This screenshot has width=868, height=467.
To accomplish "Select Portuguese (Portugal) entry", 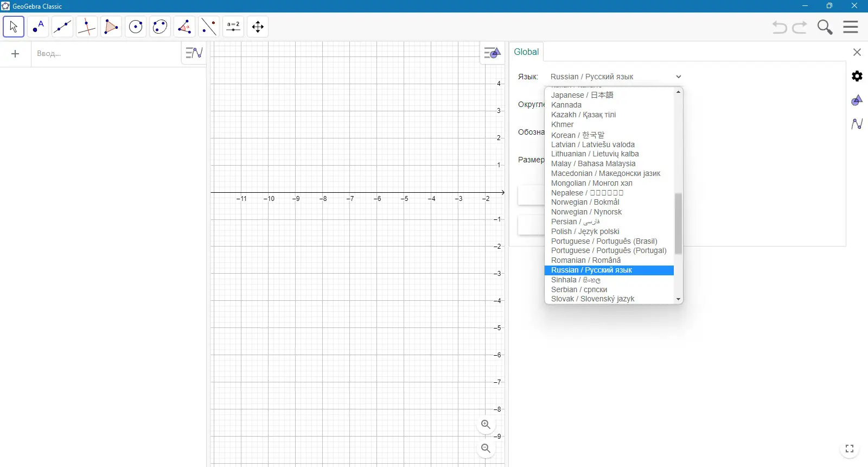I will pyautogui.click(x=609, y=250).
